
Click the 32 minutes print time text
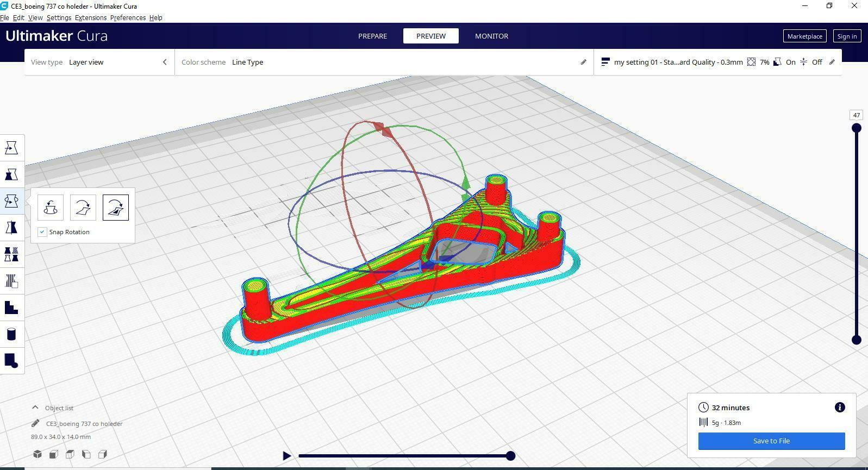pos(730,408)
